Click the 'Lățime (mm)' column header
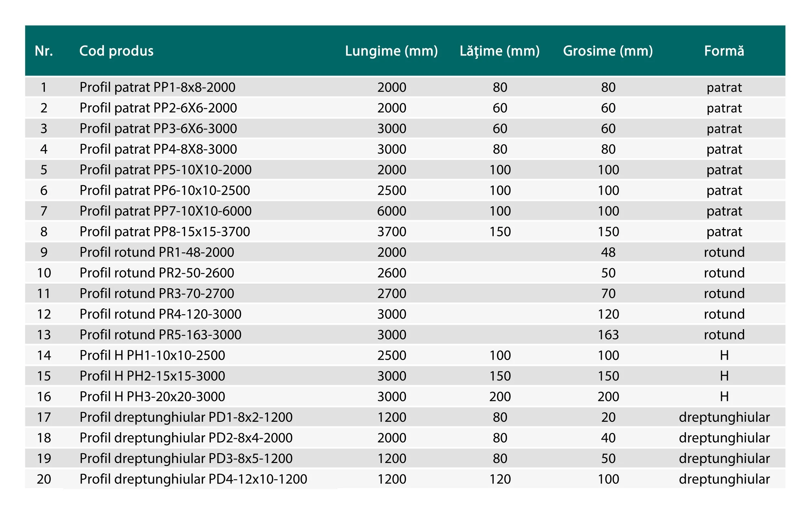 (500, 51)
